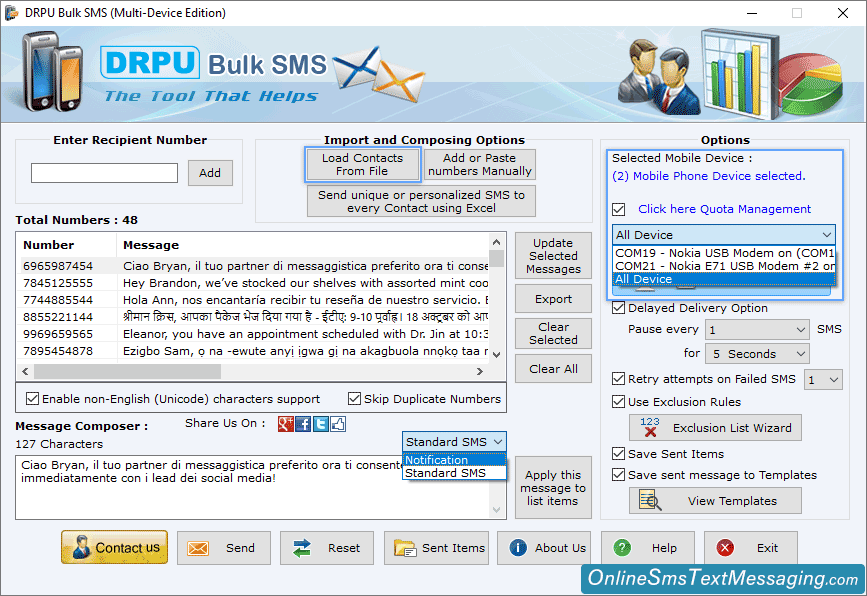Click the green question mark Help icon
Image resolution: width=867 pixels, height=596 pixels.
pyautogui.click(x=622, y=548)
